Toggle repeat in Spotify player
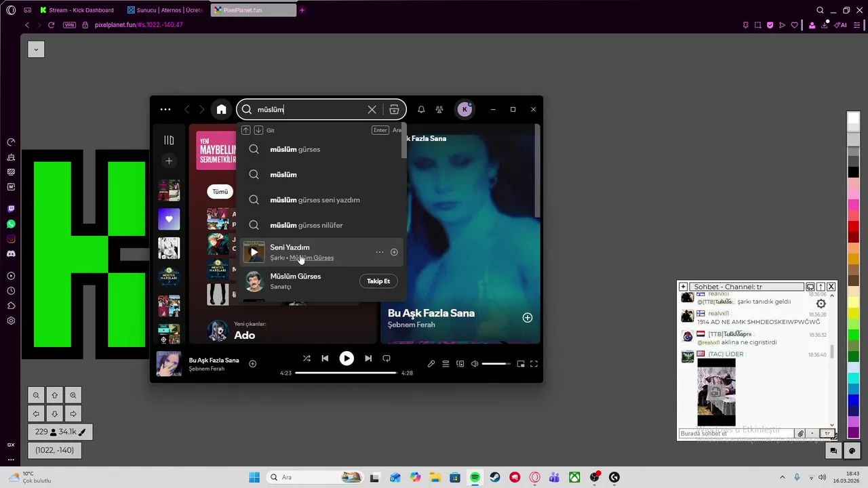The height and width of the screenshot is (488, 868). [387, 359]
